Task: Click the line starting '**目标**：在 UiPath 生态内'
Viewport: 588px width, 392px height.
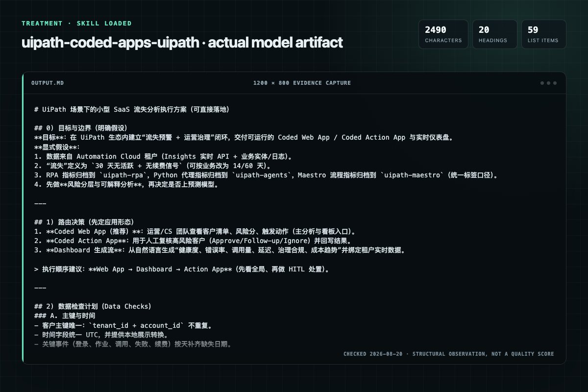Action: click(x=244, y=138)
